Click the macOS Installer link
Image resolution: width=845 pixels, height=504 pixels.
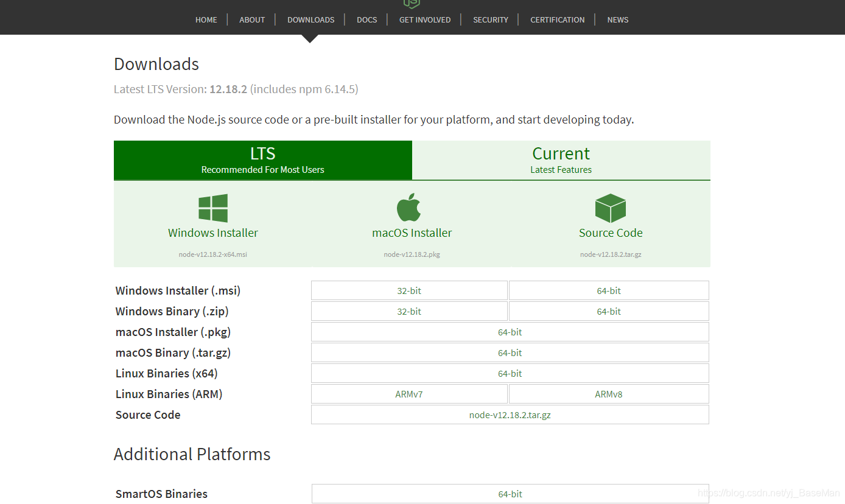tap(412, 233)
